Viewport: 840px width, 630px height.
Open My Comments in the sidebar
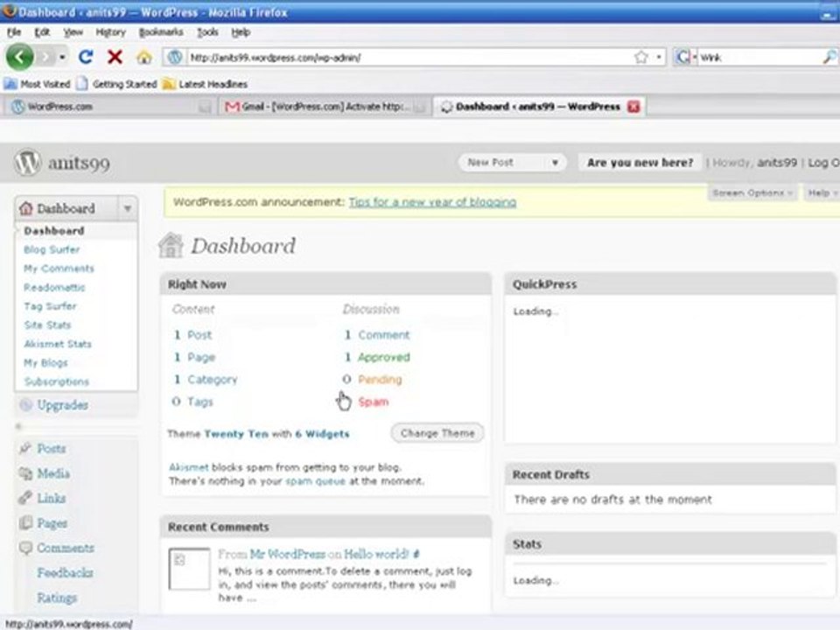pos(59,269)
